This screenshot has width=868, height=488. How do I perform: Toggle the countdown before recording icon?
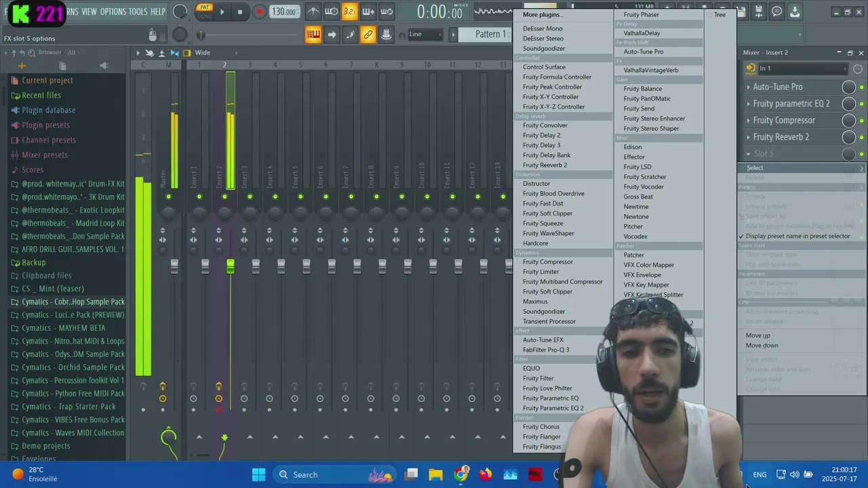pos(350,12)
